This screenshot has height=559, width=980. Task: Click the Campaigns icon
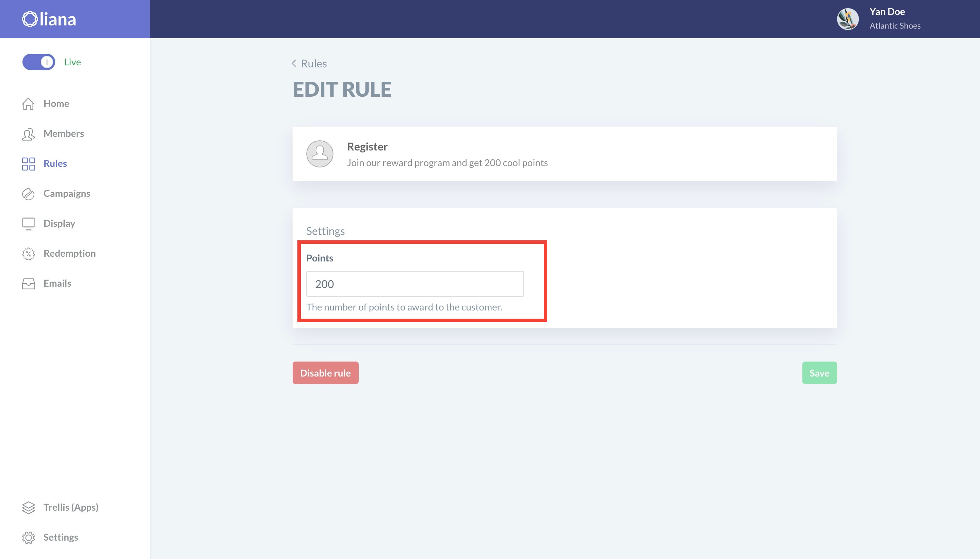pos(28,193)
